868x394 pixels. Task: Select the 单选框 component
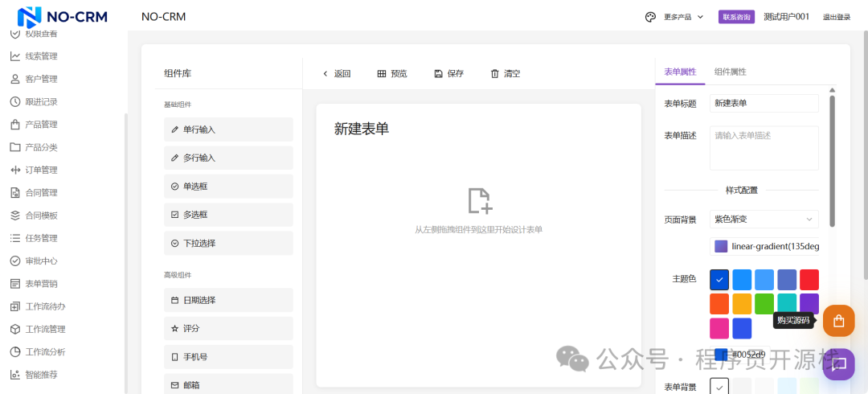pos(228,187)
